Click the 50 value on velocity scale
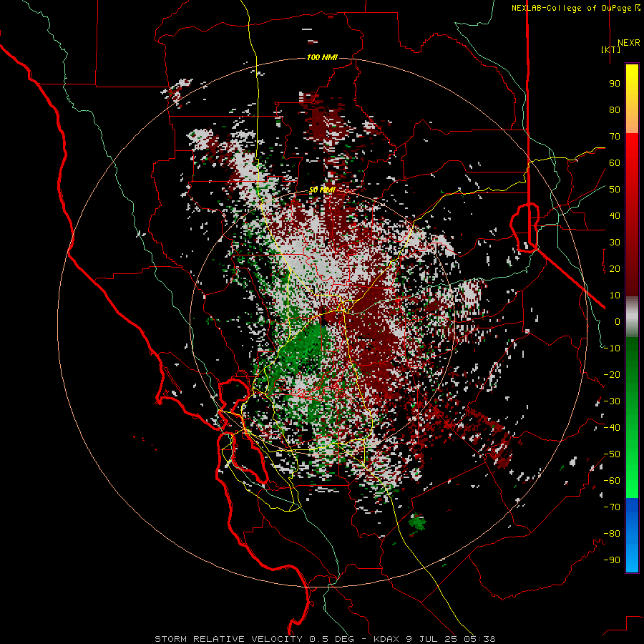 [615, 190]
